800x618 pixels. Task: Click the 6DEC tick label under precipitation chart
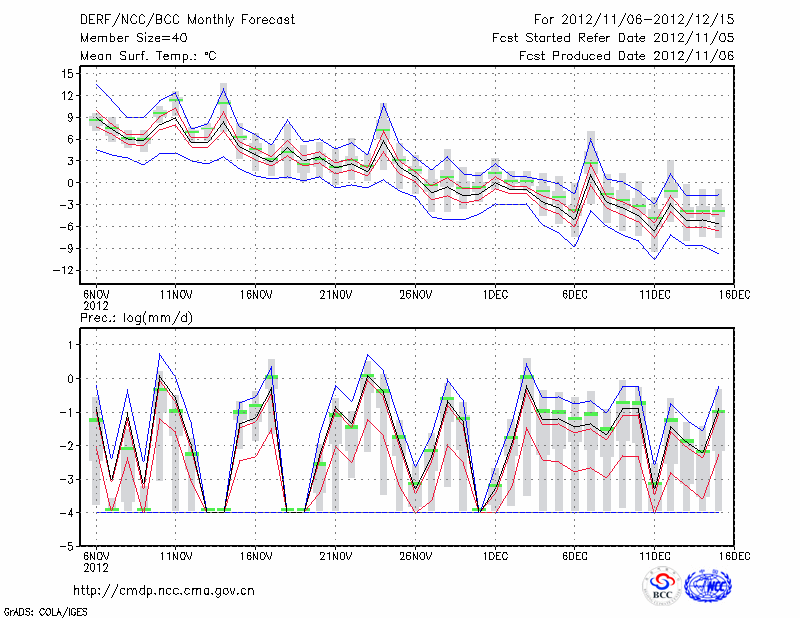574,555
